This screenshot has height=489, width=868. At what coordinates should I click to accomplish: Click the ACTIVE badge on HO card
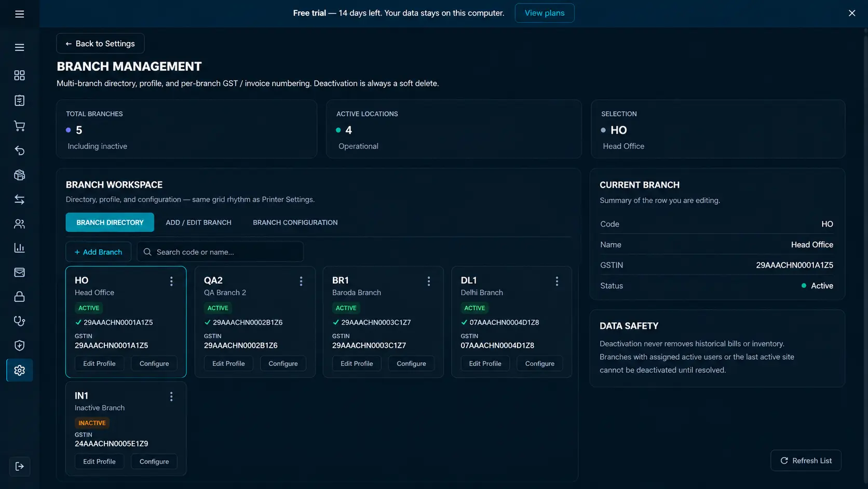coord(89,308)
